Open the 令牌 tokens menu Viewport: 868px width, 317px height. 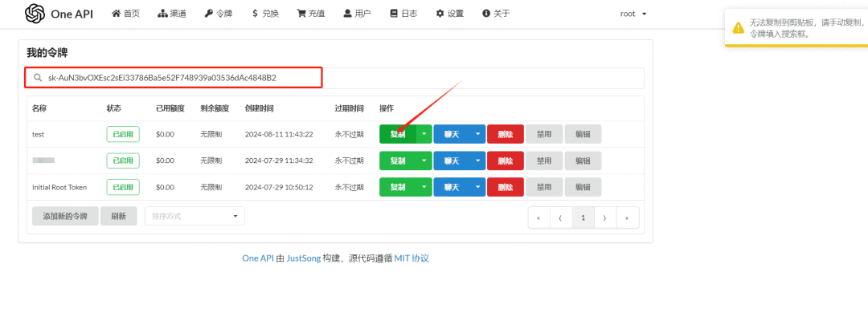(x=218, y=14)
